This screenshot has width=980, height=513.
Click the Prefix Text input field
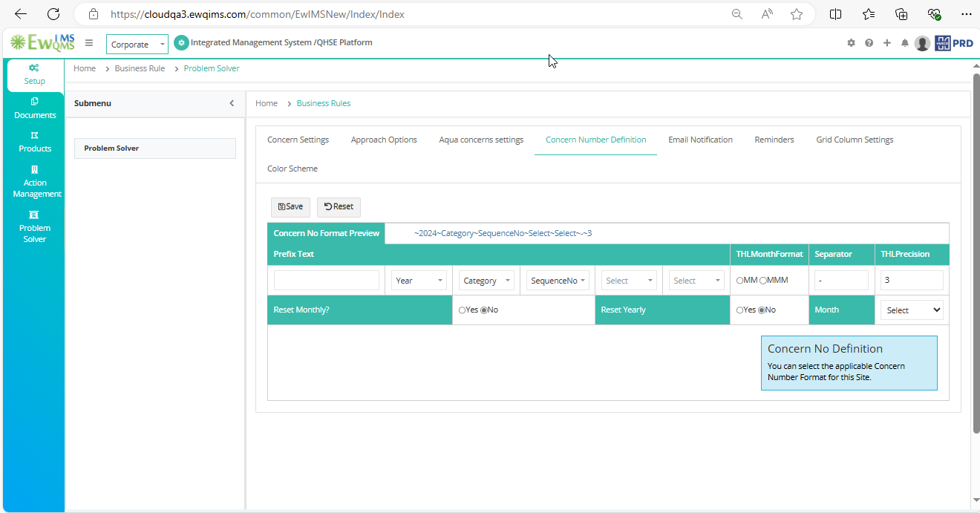[x=327, y=281]
